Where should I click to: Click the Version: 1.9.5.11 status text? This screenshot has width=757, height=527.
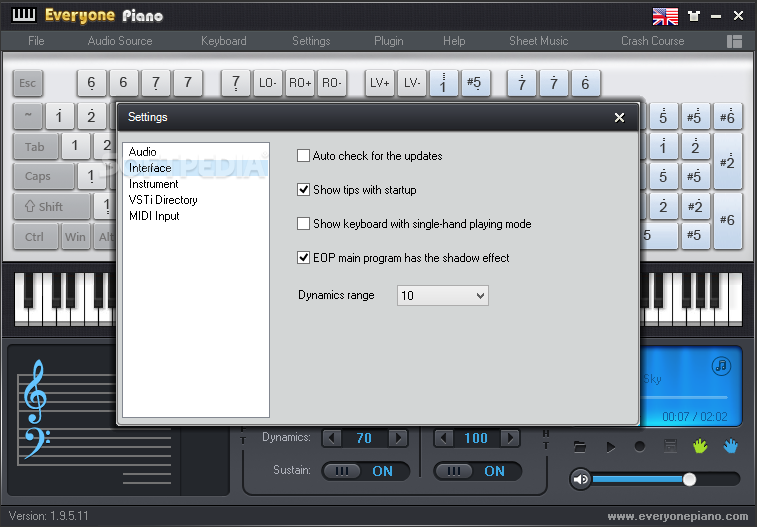(49, 516)
